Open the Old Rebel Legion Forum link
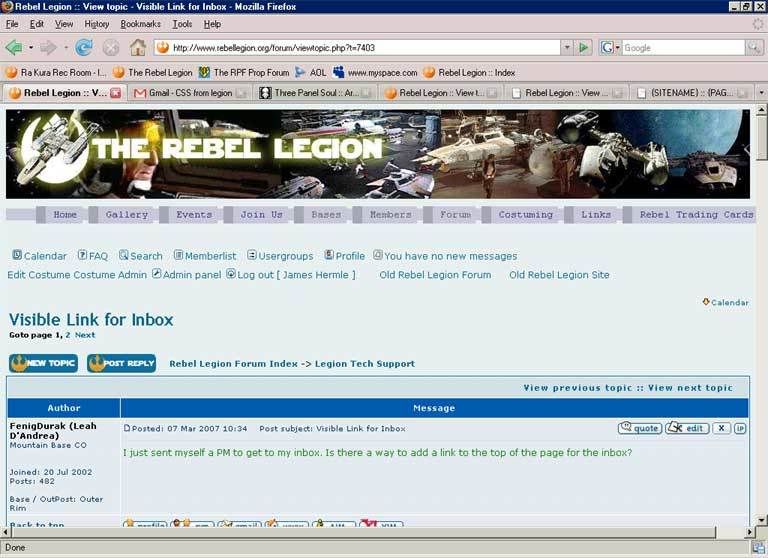This screenshot has width=768, height=558. 435,275
